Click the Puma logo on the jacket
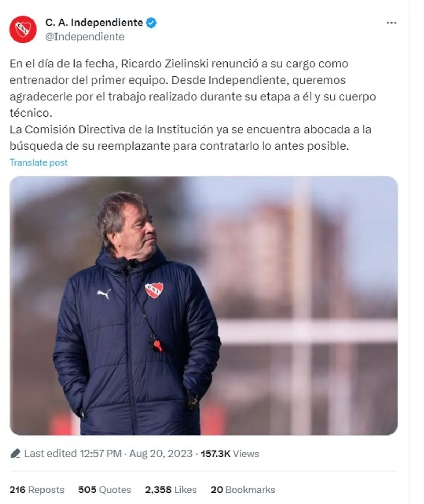Viewport: 424px width, 504px height. (104, 293)
